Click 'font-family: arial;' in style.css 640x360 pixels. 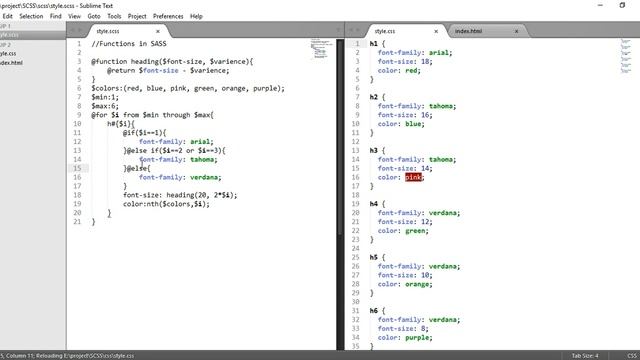(x=415, y=53)
